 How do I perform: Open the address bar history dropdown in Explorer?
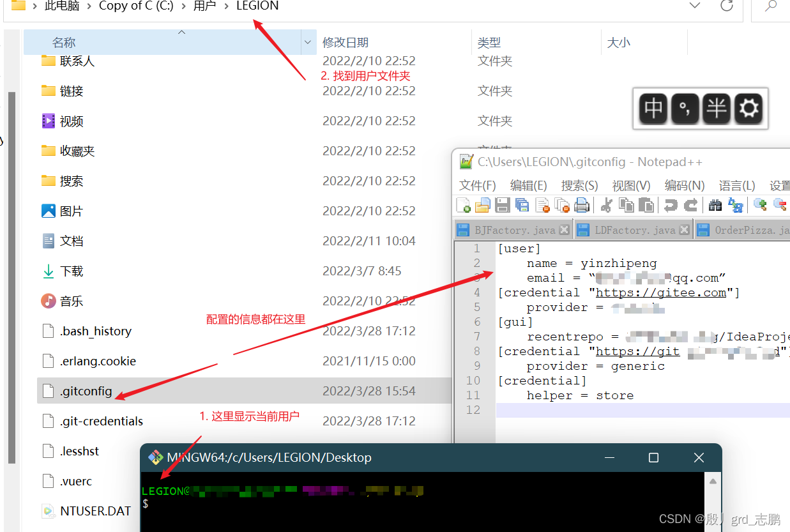point(696,6)
